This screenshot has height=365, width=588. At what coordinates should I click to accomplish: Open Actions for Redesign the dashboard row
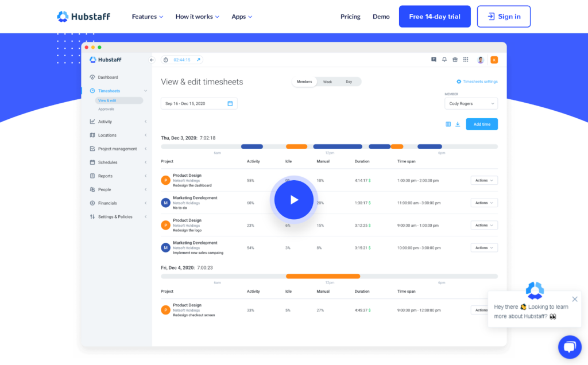pos(484,180)
